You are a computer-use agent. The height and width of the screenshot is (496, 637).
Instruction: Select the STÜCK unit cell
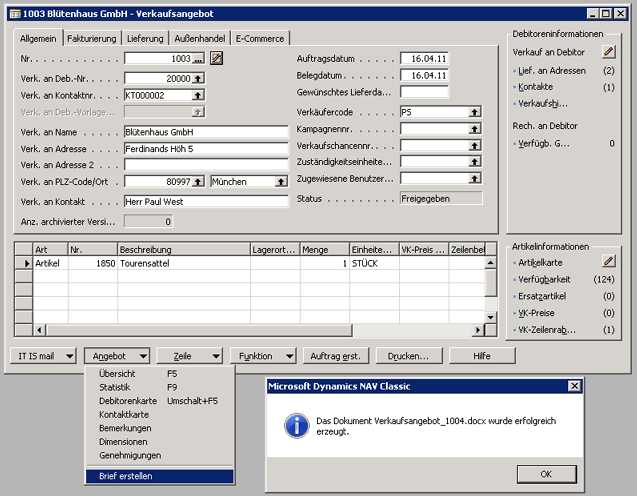pyautogui.click(x=374, y=263)
